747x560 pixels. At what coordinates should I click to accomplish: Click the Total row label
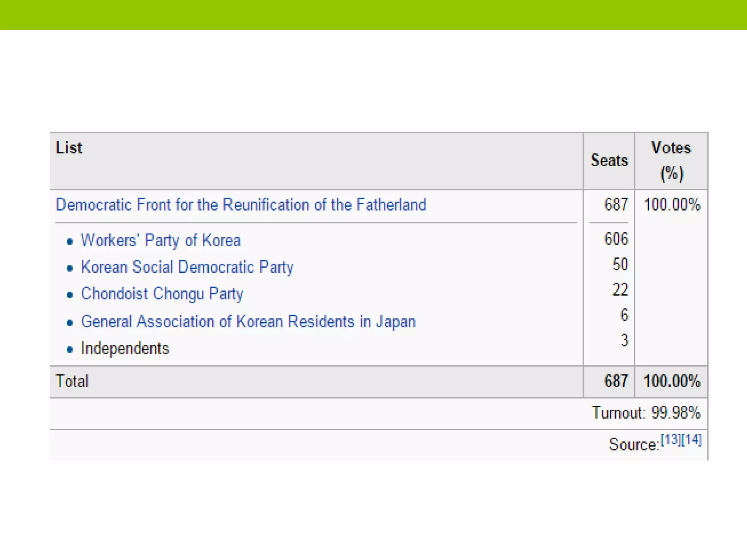pos(72,381)
